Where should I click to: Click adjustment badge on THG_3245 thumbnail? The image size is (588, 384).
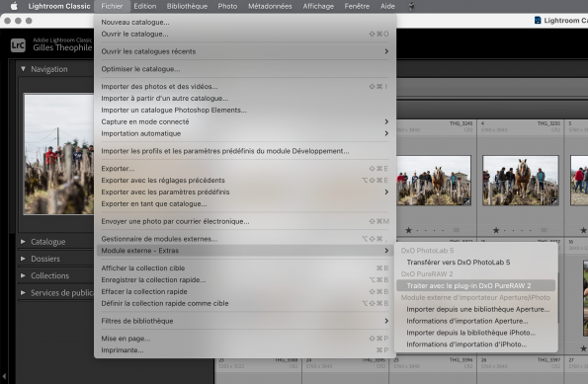(x=466, y=201)
